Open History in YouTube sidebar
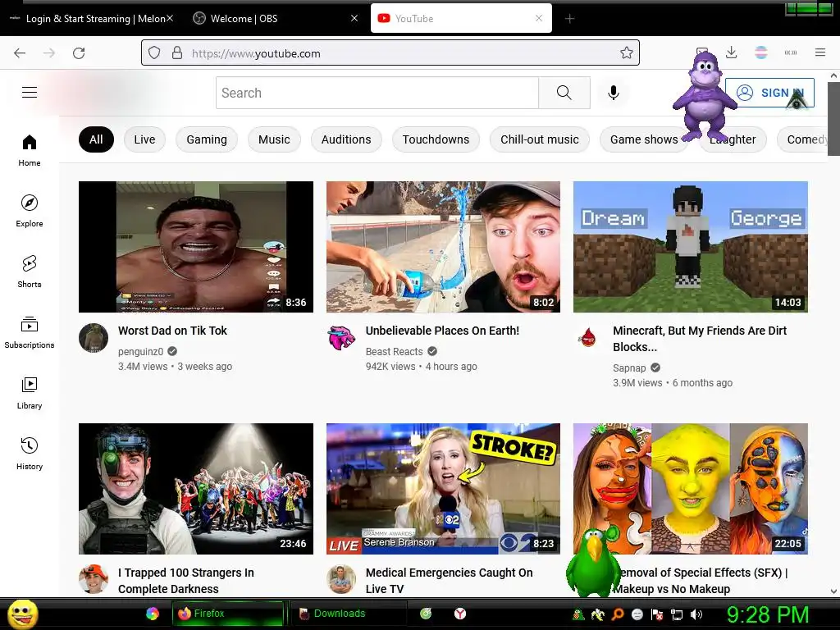Screen dimensions: 840x630 [x=30, y=454]
